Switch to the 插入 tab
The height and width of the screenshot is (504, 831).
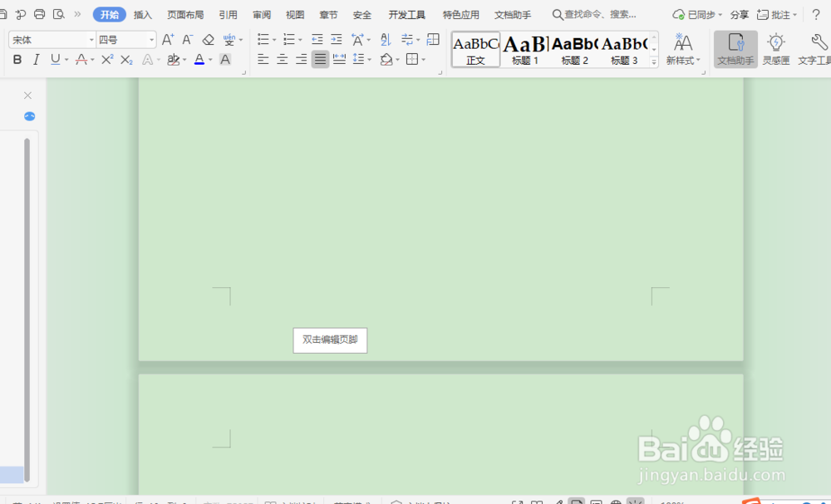(143, 15)
